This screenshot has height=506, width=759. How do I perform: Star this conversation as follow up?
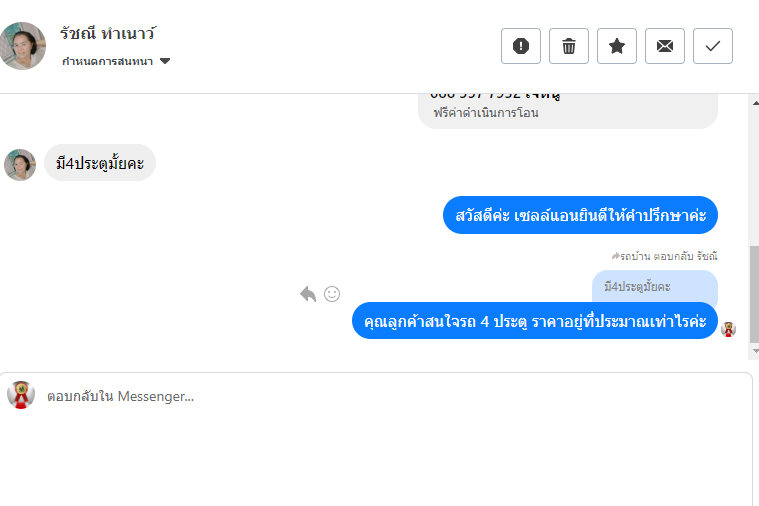coord(617,46)
